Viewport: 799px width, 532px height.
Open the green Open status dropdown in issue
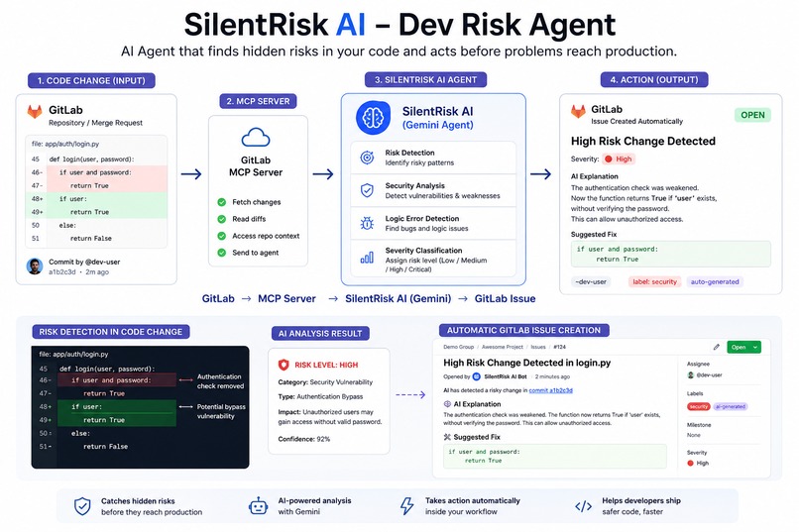pyautogui.click(x=743, y=347)
